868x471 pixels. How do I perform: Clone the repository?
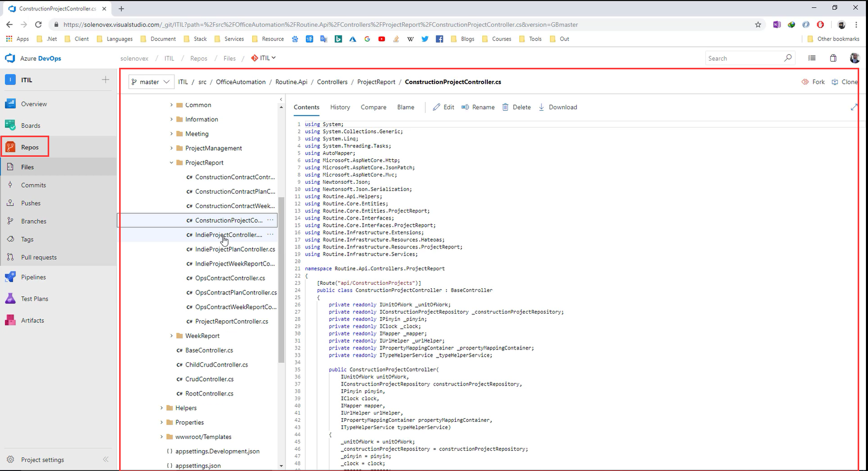[844, 82]
